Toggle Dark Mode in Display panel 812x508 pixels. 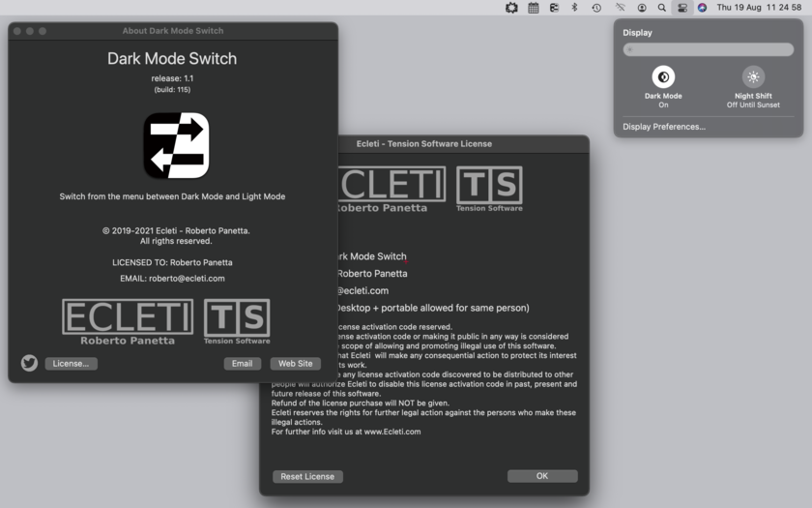[x=663, y=77]
